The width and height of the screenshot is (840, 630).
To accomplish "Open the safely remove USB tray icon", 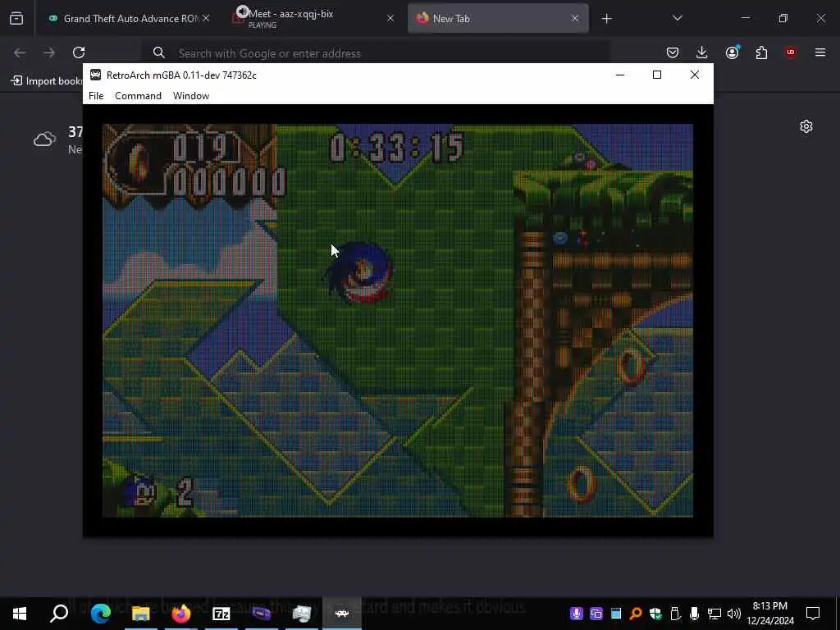I will pyautogui.click(x=675, y=614).
